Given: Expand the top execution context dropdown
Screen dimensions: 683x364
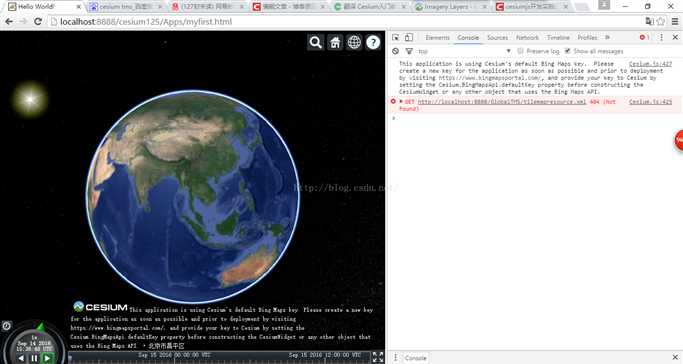Looking at the screenshot, I should click(464, 51).
